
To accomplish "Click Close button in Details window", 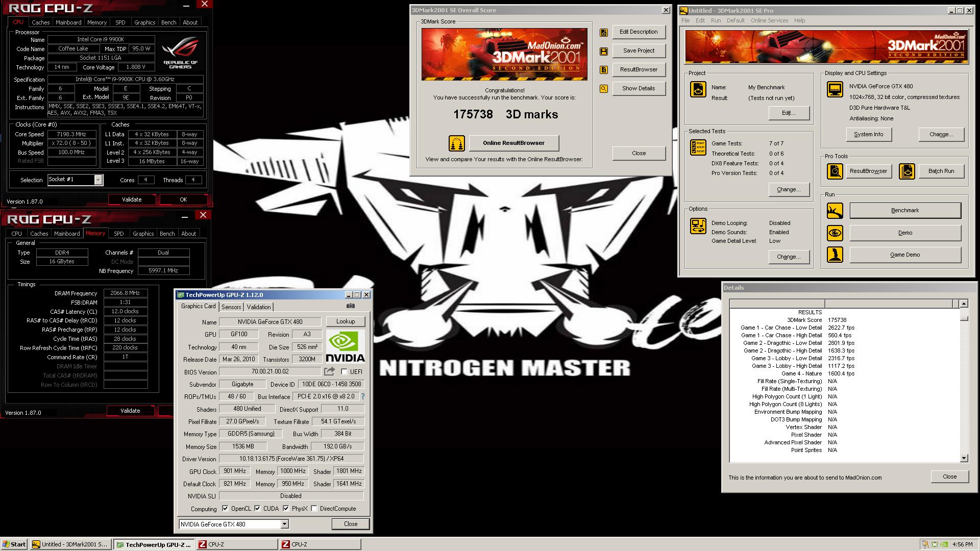I will 949,477.
